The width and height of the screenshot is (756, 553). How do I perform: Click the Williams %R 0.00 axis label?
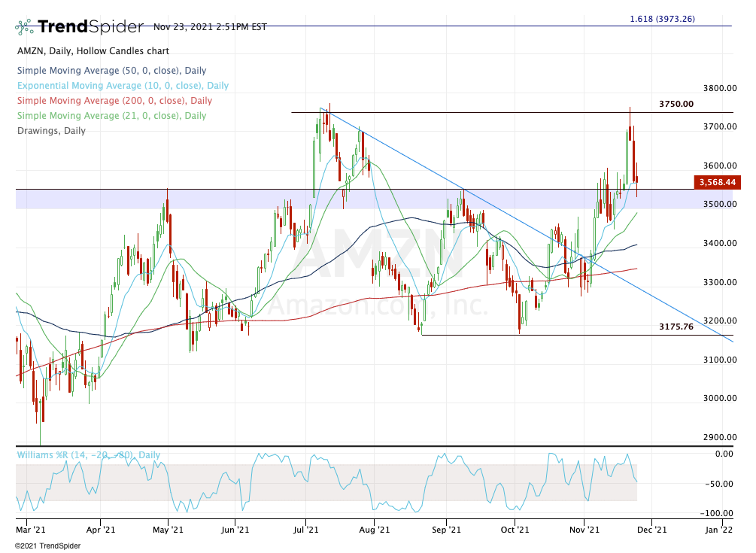[x=724, y=454]
